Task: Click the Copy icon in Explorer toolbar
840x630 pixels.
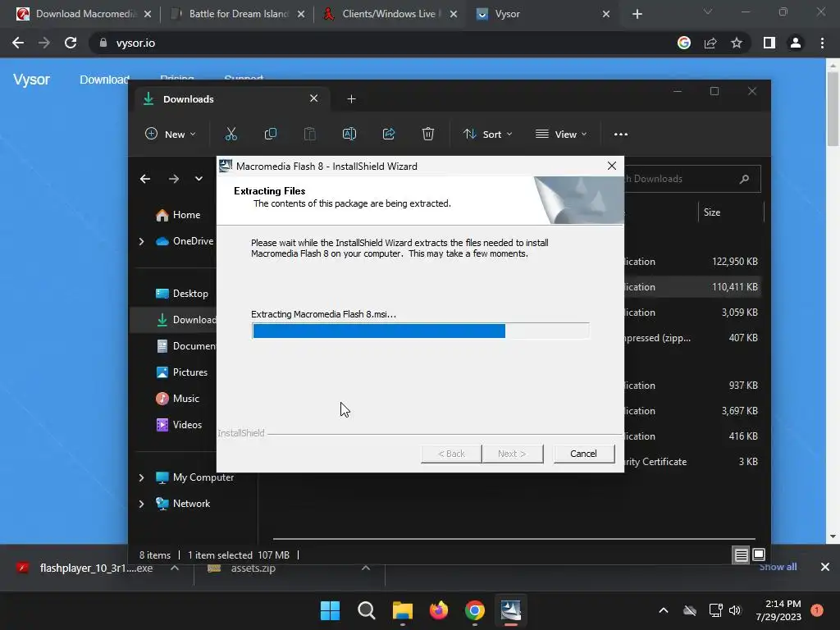Action: coord(271,134)
